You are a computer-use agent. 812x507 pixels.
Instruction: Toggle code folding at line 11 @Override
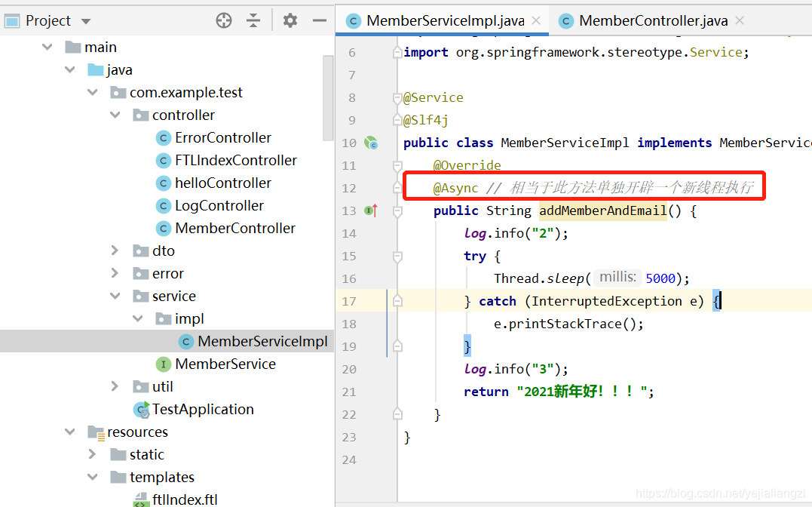click(397, 166)
